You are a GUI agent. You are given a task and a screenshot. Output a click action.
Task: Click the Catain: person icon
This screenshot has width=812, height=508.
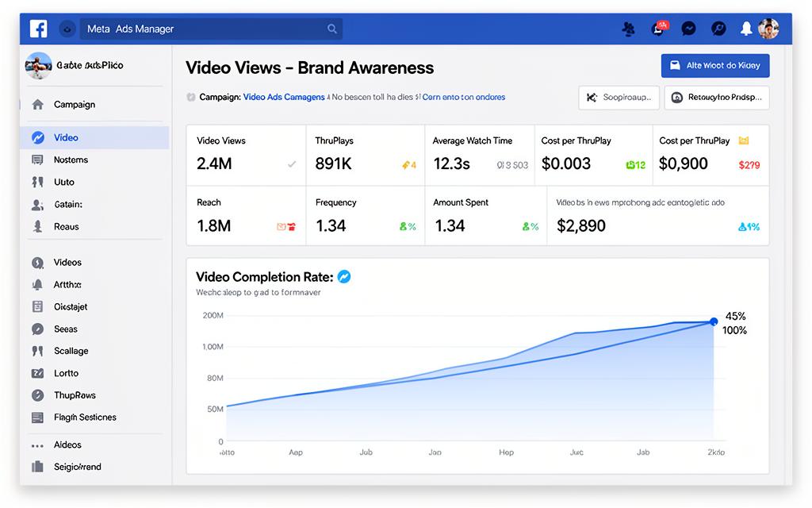pyautogui.click(x=37, y=205)
